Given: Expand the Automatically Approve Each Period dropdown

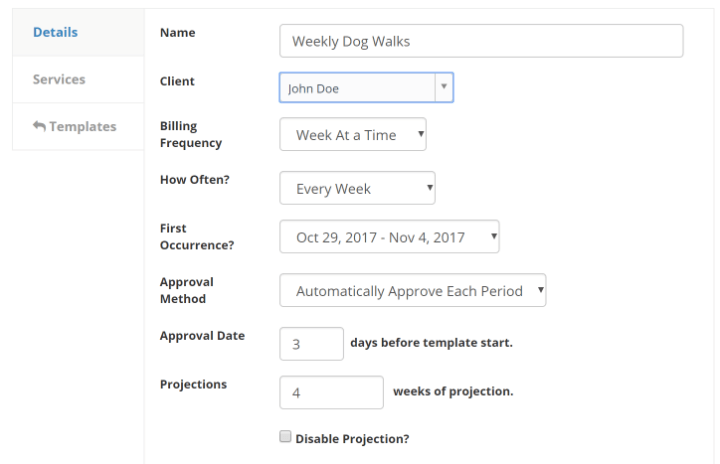Looking at the screenshot, I should click(x=413, y=290).
